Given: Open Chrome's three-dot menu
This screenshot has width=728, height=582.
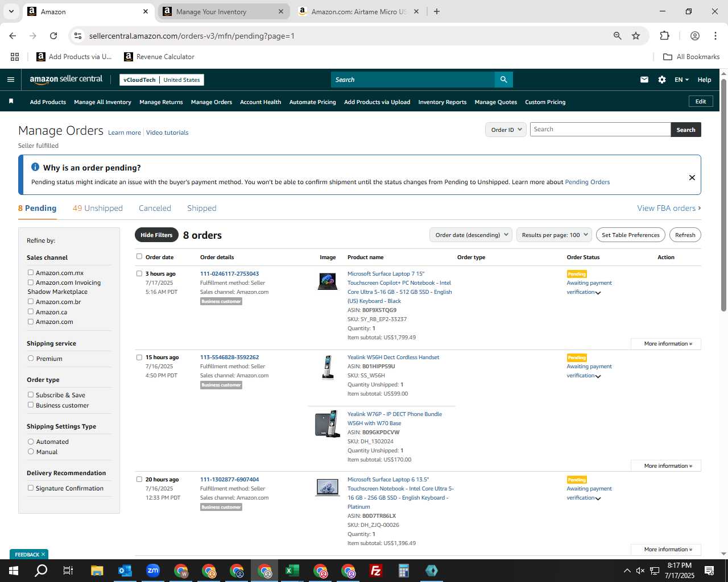Looking at the screenshot, I should [715, 36].
